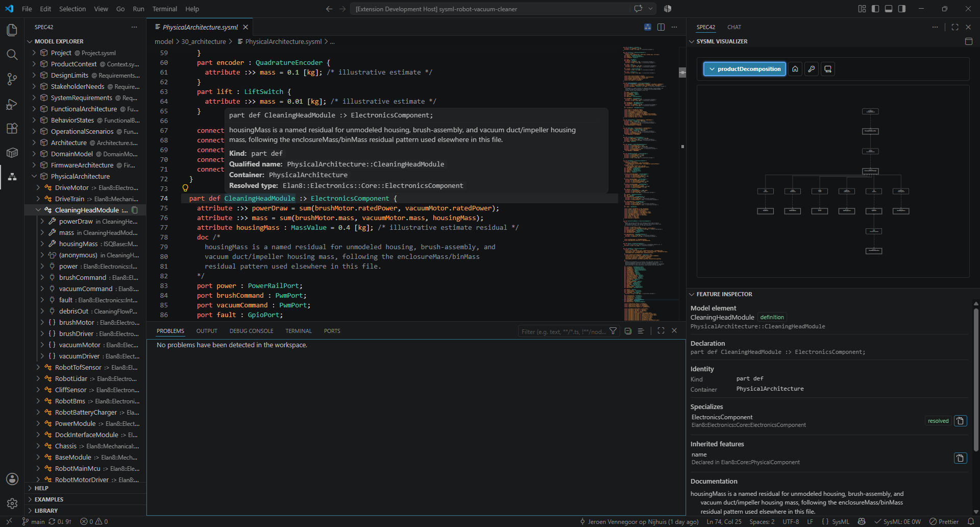
Task: Click the Prettier status bar button
Action: (x=944, y=521)
